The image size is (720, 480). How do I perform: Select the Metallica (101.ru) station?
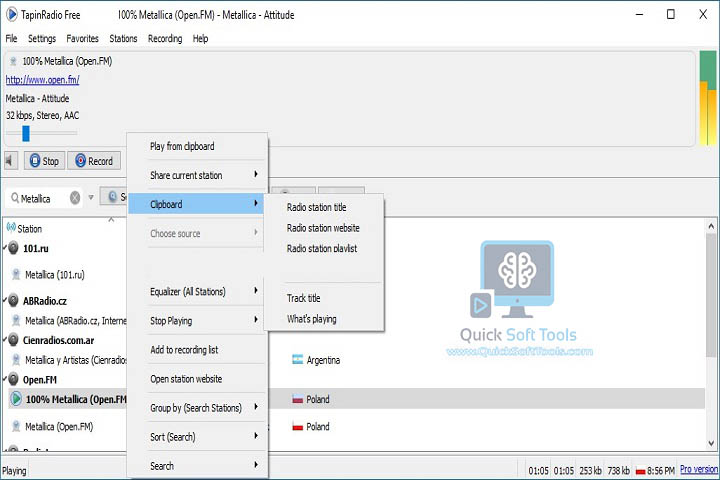pyautogui.click(x=55, y=275)
